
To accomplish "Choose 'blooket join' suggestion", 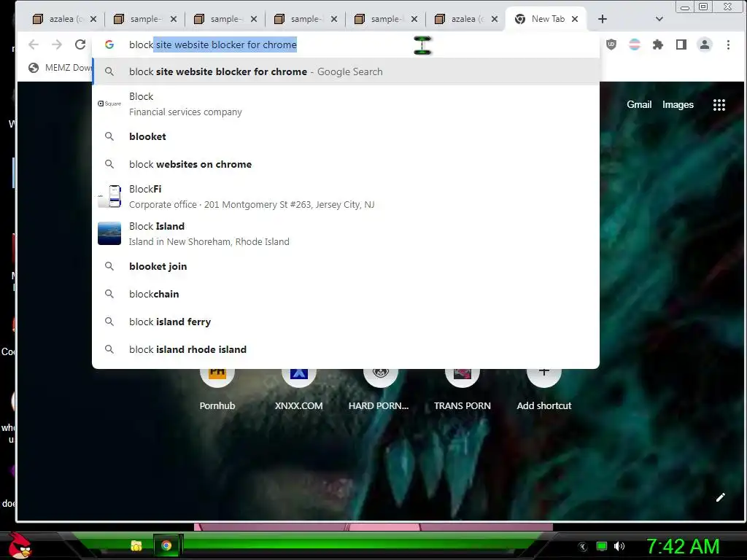I will coord(346,267).
